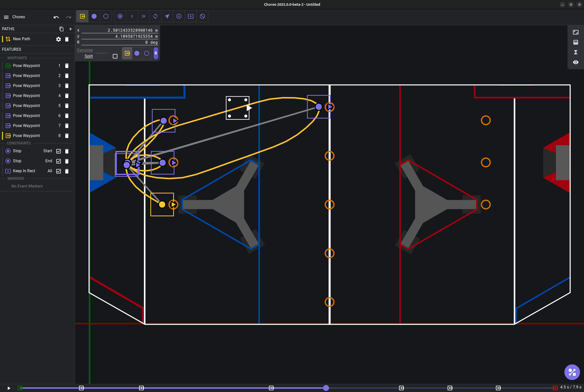This screenshot has height=392, width=584.
Task: Open the path statistics sigma panel
Action: (x=575, y=52)
